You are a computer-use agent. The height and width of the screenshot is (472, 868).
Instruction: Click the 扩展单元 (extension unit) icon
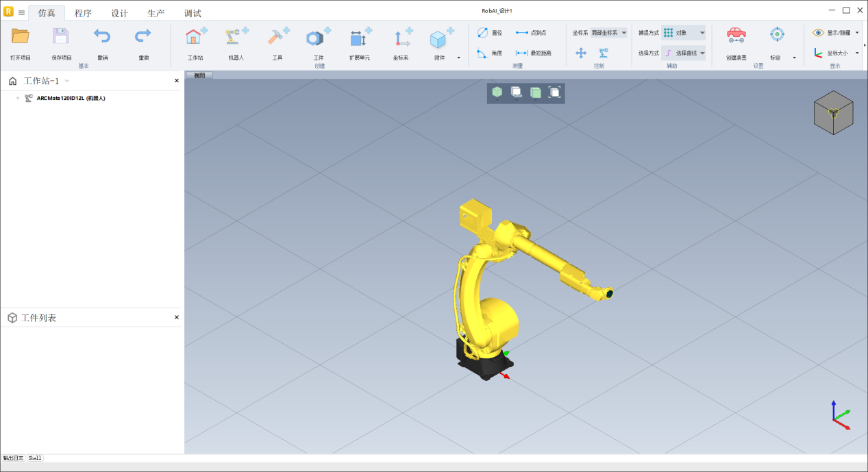360,38
